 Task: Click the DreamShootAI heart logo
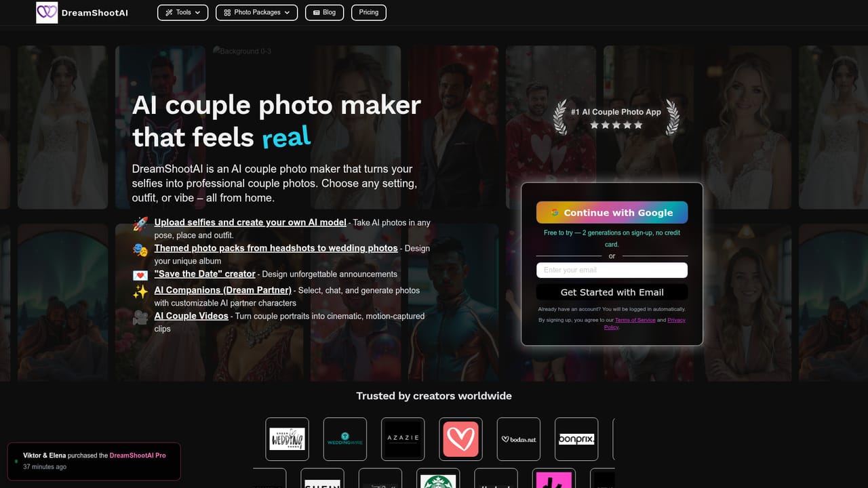(47, 12)
